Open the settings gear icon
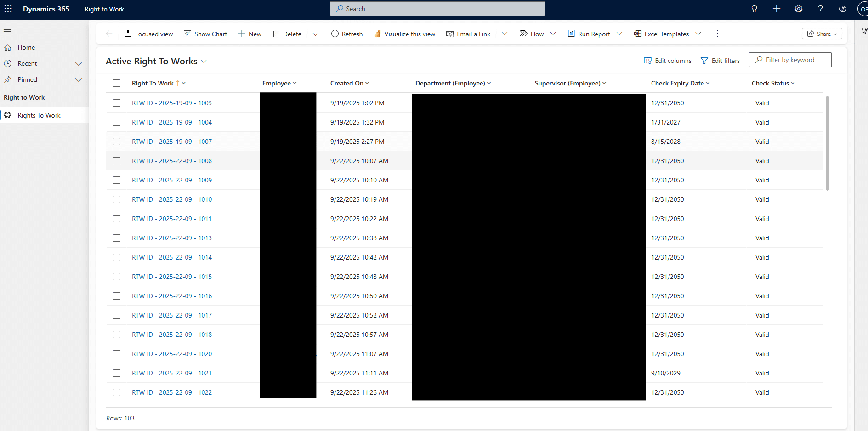The image size is (868, 431). (x=799, y=9)
